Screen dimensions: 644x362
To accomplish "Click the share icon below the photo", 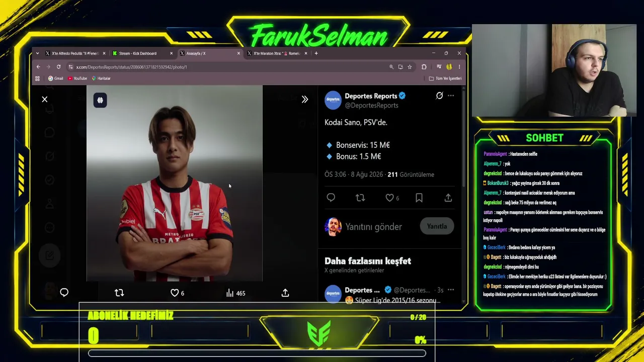I will pos(285,293).
